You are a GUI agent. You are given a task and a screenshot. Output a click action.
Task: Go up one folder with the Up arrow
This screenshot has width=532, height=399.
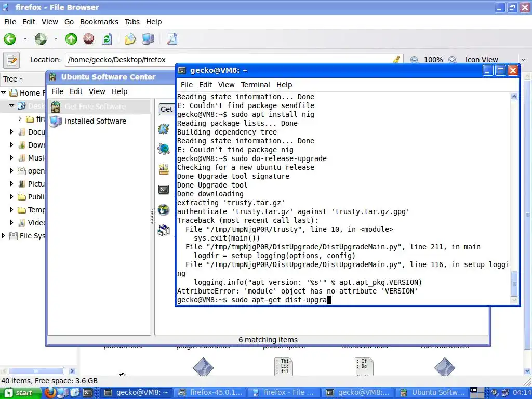[71, 39]
